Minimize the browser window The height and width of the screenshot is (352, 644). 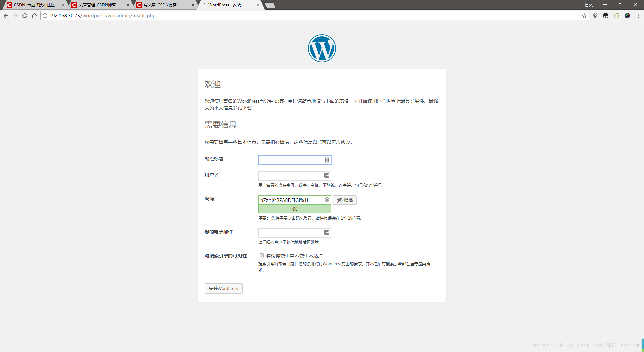coord(605,5)
